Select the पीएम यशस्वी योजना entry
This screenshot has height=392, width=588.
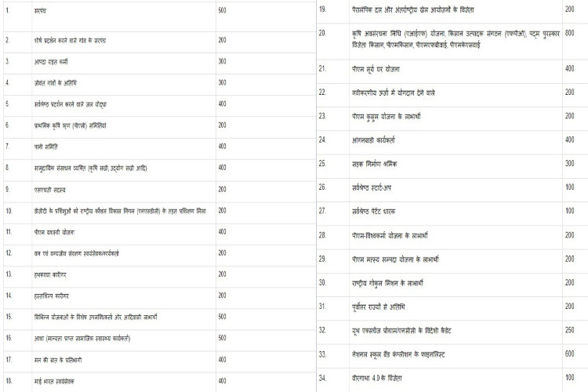tap(54, 232)
